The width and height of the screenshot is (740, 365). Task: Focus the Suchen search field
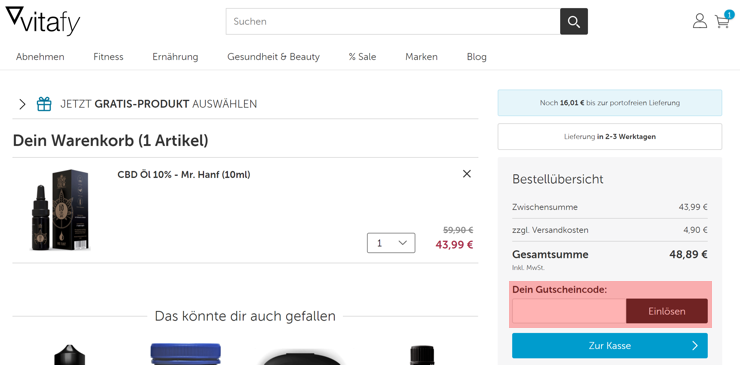click(x=393, y=21)
